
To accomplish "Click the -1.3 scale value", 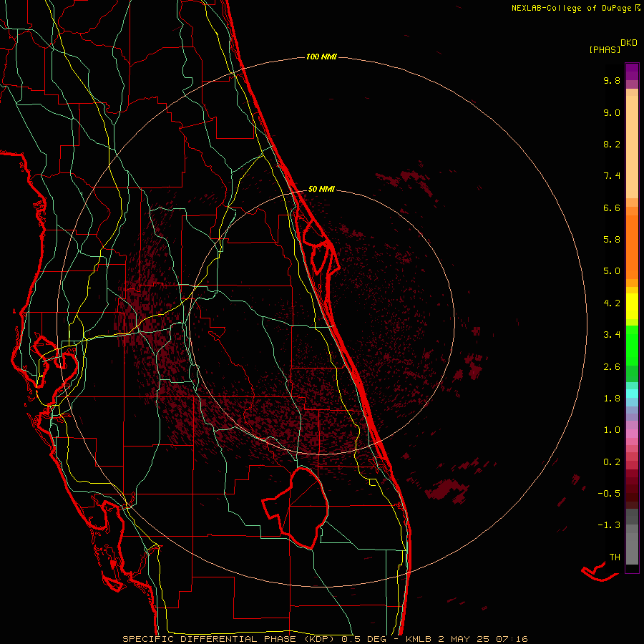I will tap(609, 525).
